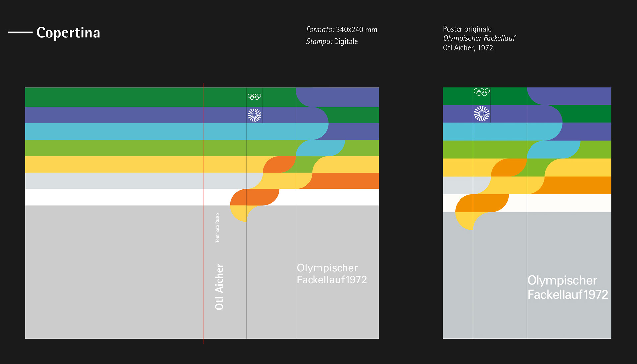Click 'Olympischer Fackellauf1972' title on book cover

pos(332,274)
